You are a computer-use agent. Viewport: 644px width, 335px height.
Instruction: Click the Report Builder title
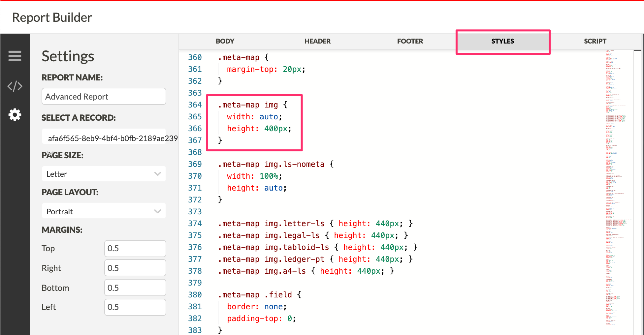point(52,17)
